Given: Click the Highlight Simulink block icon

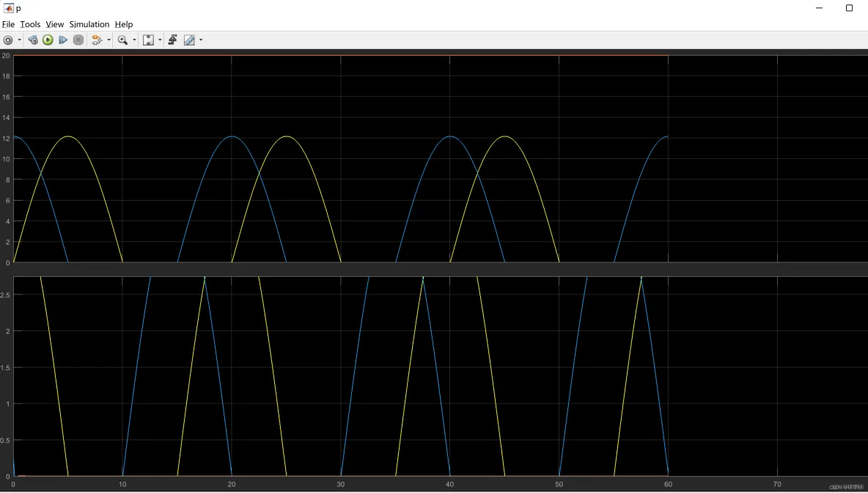Looking at the screenshot, I should coord(97,40).
